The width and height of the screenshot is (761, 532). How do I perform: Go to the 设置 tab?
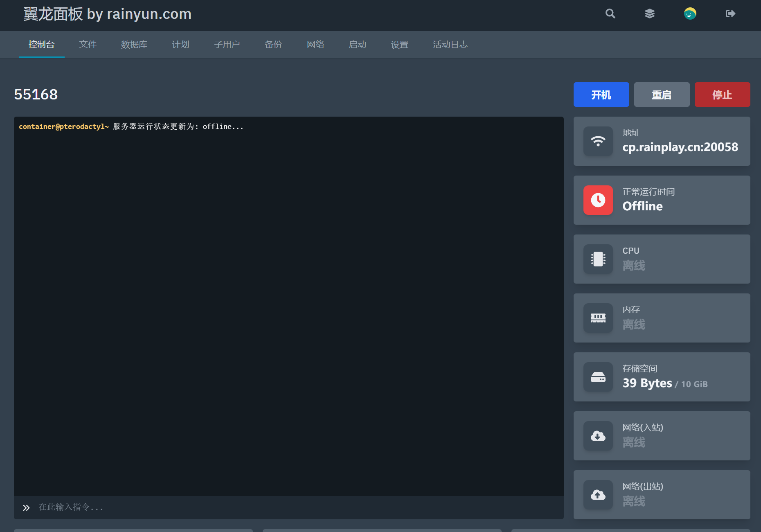coord(400,44)
